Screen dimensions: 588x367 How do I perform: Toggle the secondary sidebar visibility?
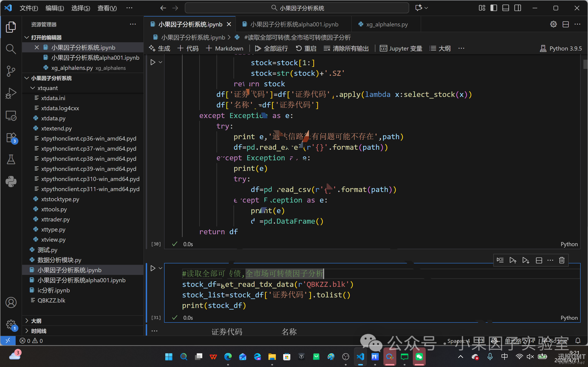(518, 8)
